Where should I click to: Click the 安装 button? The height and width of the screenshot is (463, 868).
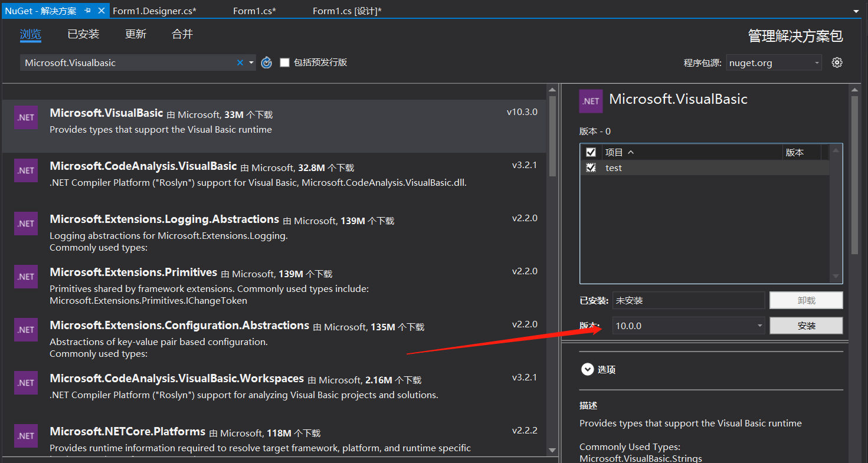coord(806,325)
